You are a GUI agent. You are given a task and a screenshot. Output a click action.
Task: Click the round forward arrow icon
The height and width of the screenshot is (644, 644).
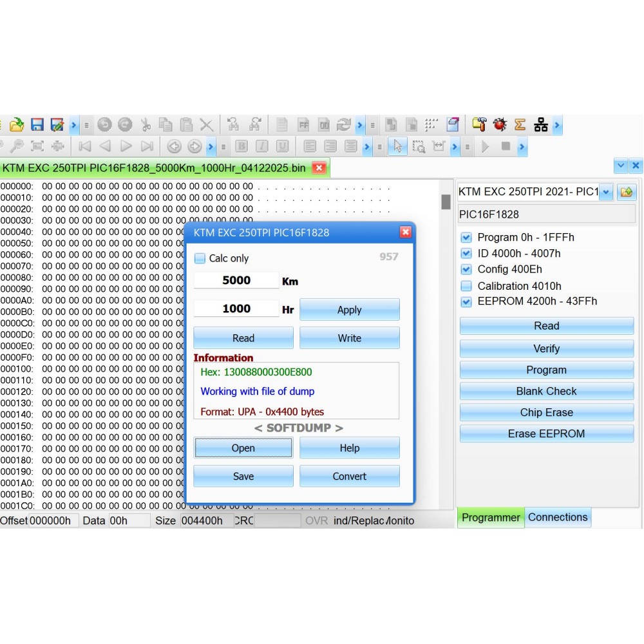pos(194,146)
